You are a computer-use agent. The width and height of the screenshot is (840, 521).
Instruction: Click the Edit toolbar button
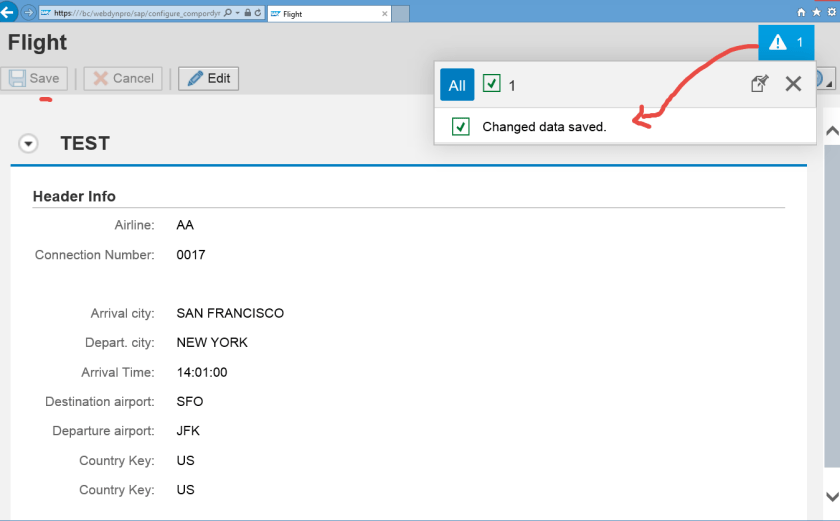(x=208, y=79)
